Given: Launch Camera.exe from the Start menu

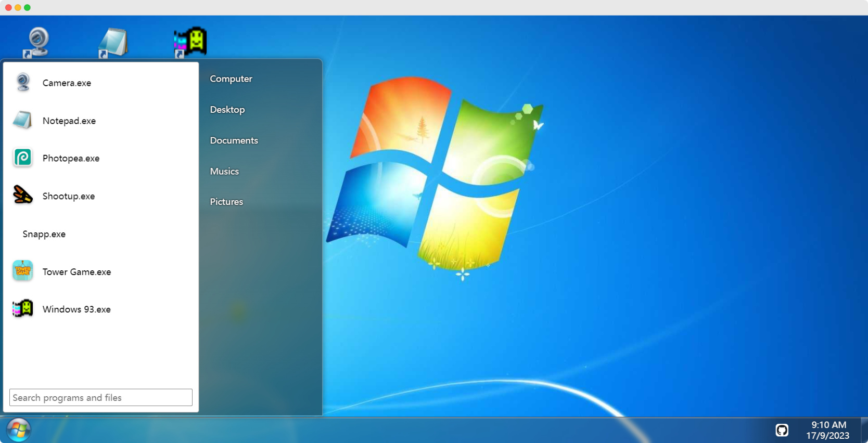Looking at the screenshot, I should click(x=67, y=83).
